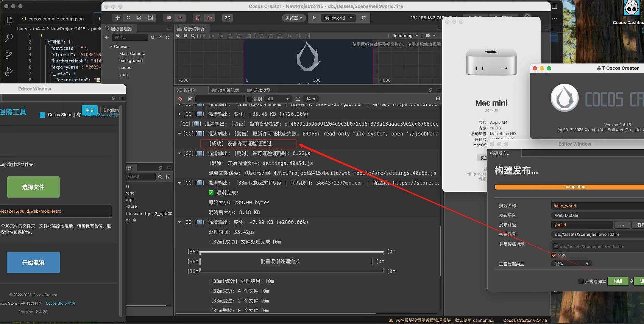Click the hierarchy search input field
Image resolution: width=644 pixels, height=324 pixels.
click(130, 37)
